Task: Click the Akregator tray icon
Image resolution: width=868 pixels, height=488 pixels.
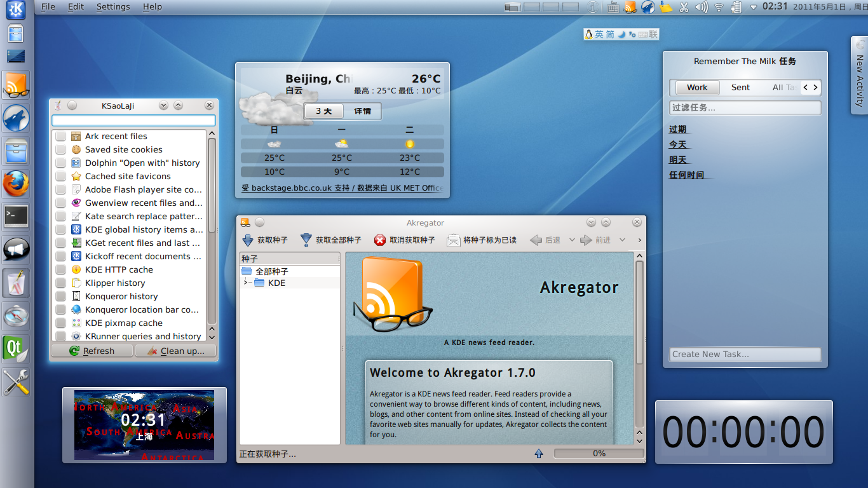Action: [630, 7]
